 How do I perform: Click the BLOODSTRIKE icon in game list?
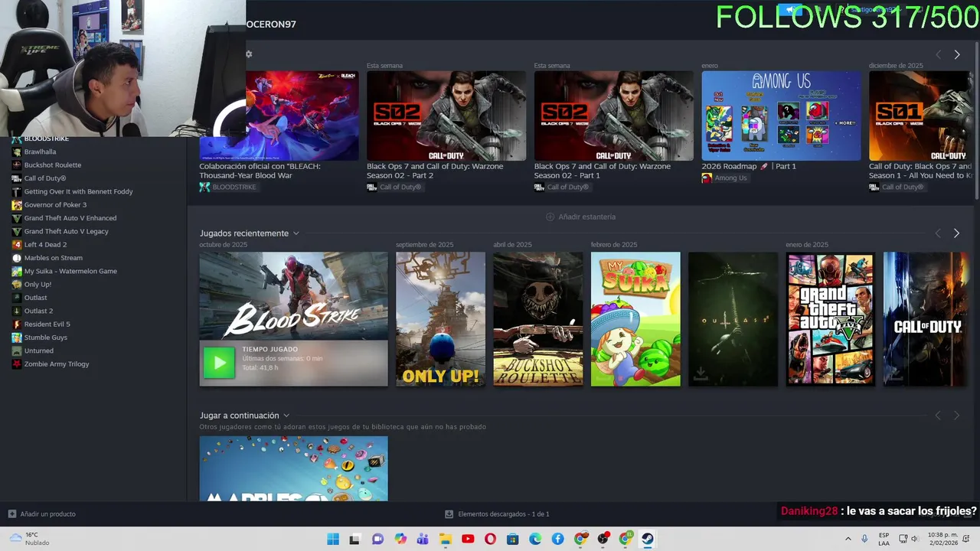point(16,139)
